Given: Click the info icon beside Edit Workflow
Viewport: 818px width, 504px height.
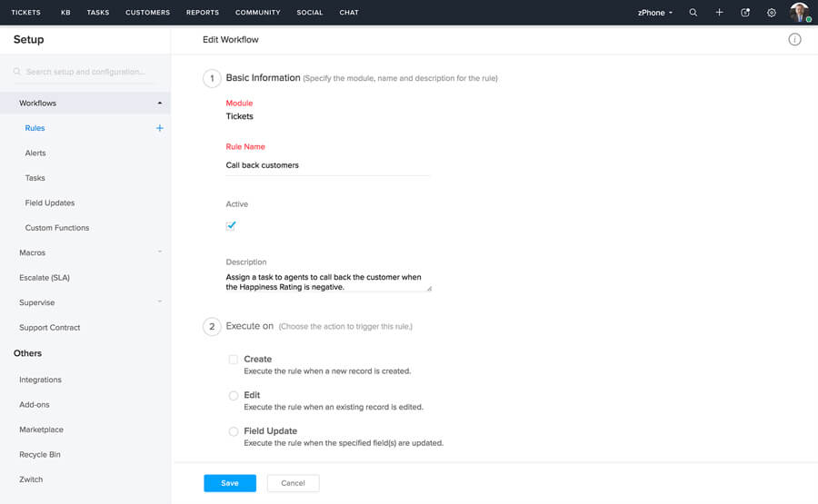Looking at the screenshot, I should [794, 40].
